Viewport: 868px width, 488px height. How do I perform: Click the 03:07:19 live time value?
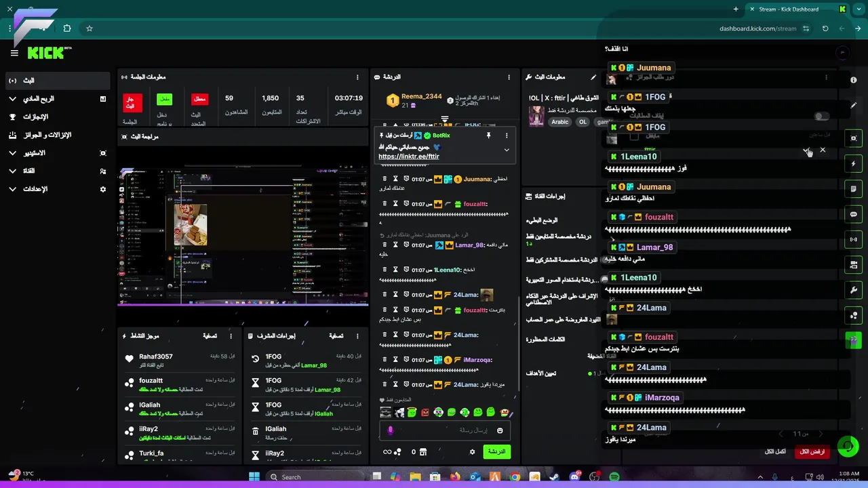coord(348,98)
